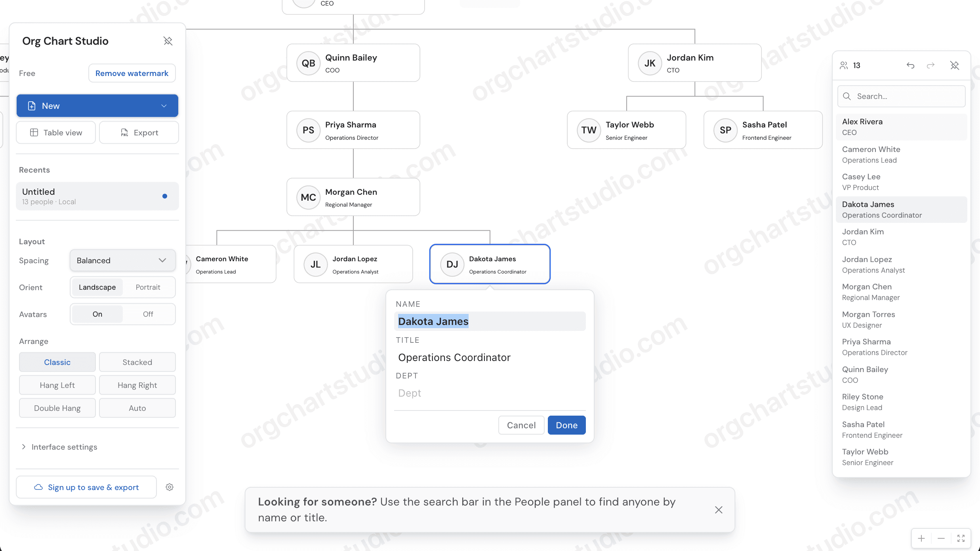This screenshot has width=980, height=551.
Task: Turn Avatars off
Action: point(148,314)
